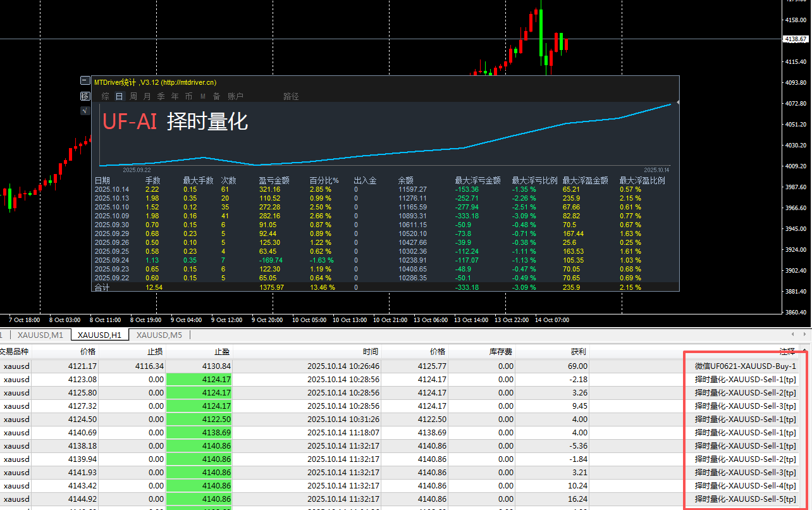Screen dimensions: 812x510
Task: Switch to the XAUUSD,M5 chart tab
Action: 159,335
